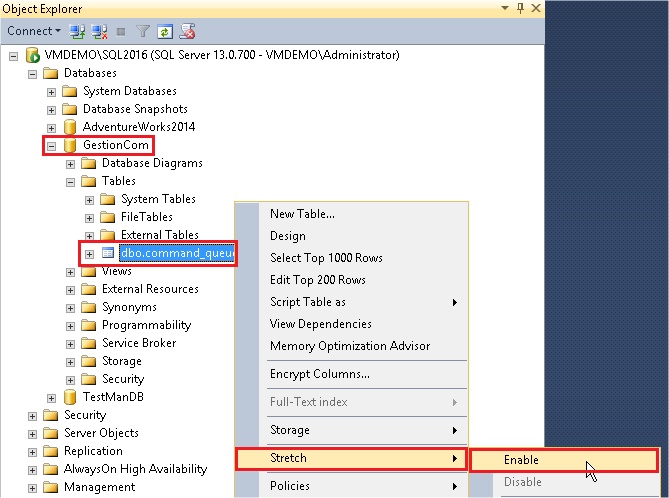
Task: Expand System Databases folder
Action: click(x=51, y=92)
